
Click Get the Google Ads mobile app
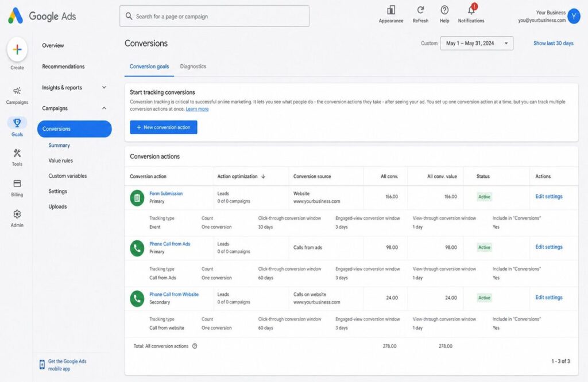pos(67,365)
